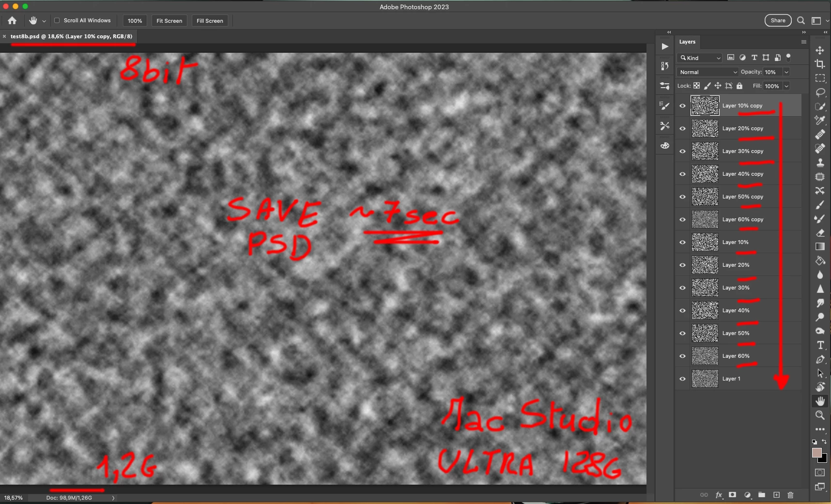Hide the Layer 60% copy layer
This screenshot has width=831, height=504.
[x=682, y=219]
